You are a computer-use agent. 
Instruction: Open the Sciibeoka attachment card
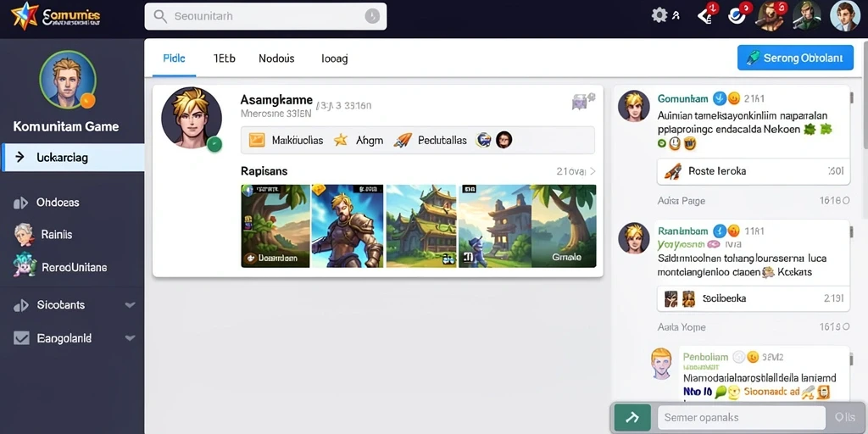(754, 298)
